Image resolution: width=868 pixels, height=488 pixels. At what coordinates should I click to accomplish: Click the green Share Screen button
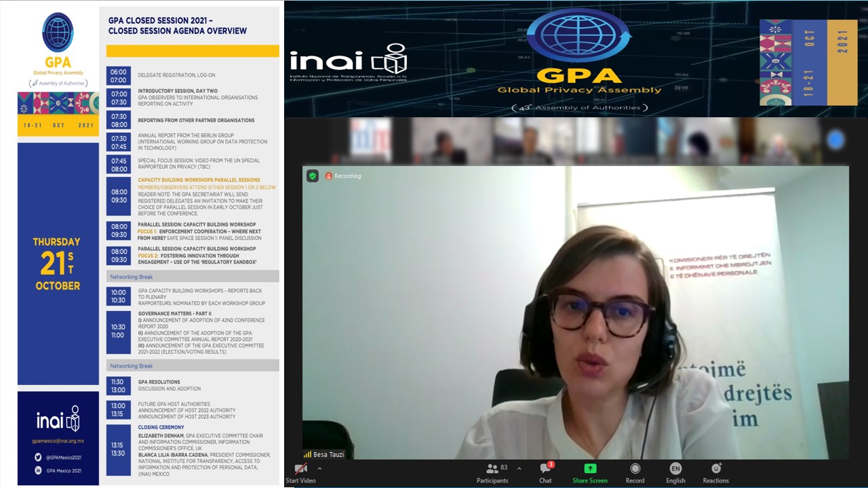point(589,469)
